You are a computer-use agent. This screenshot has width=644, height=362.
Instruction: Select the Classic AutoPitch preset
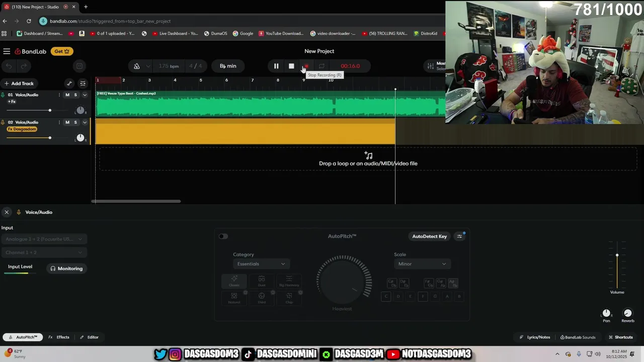click(x=234, y=281)
